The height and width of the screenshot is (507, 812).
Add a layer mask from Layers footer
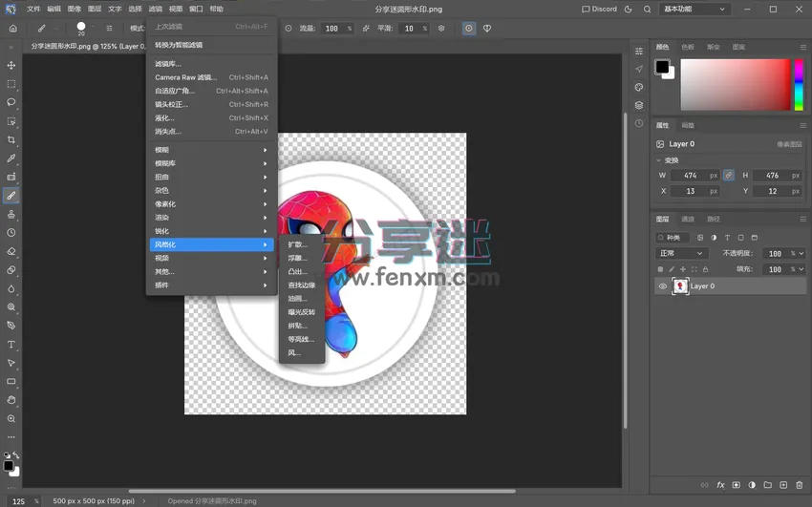click(736, 485)
